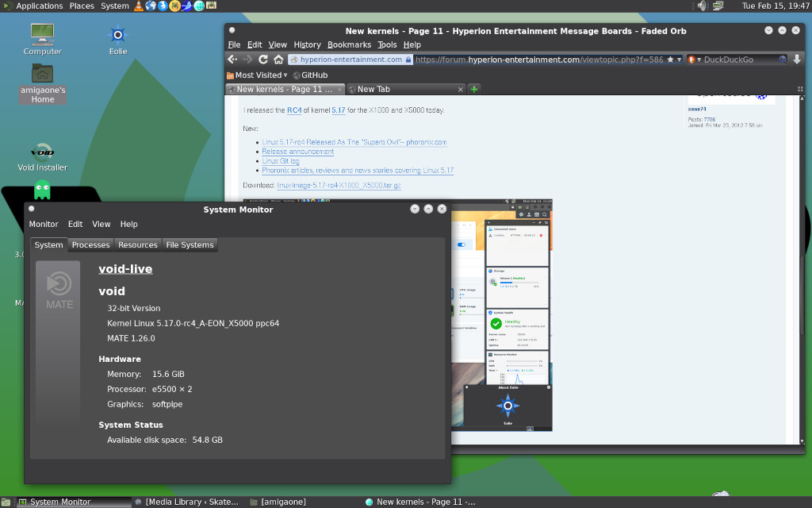The width and height of the screenshot is (812, 508).
Task: Open the 5.17 kernel link
Action: coord(338,110)
